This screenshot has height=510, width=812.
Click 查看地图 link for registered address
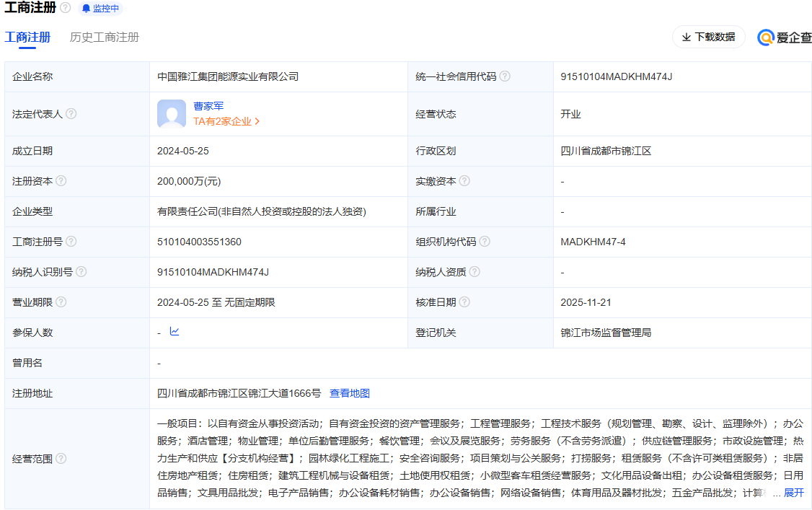(x=350, y=393)
